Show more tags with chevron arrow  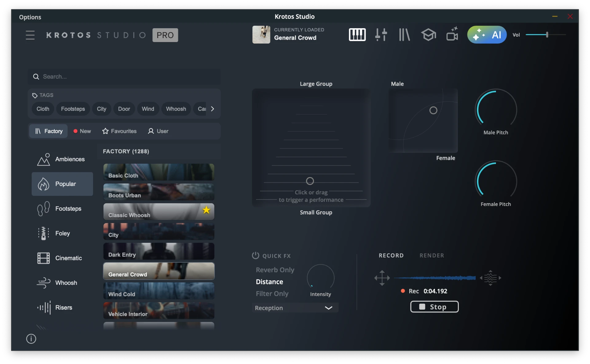[x=212, y=109]
